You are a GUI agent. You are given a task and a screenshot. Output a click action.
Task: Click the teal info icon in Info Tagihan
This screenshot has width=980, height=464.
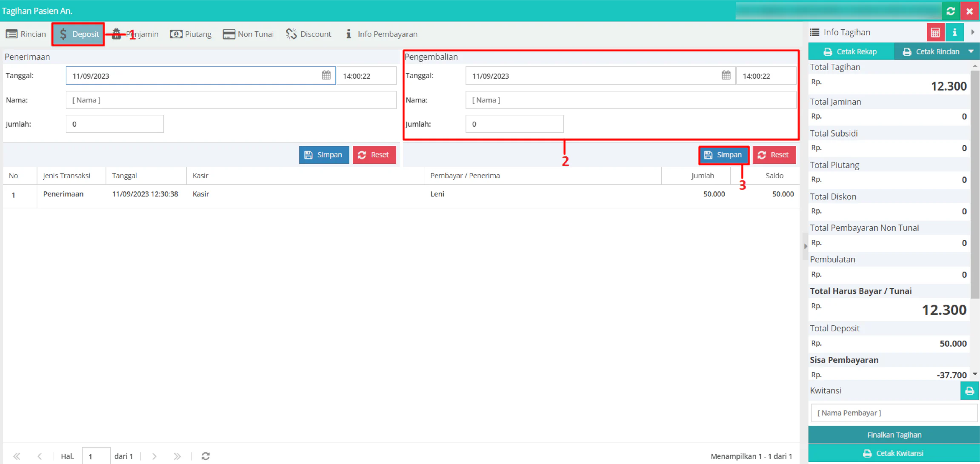(x=954, y=32)
